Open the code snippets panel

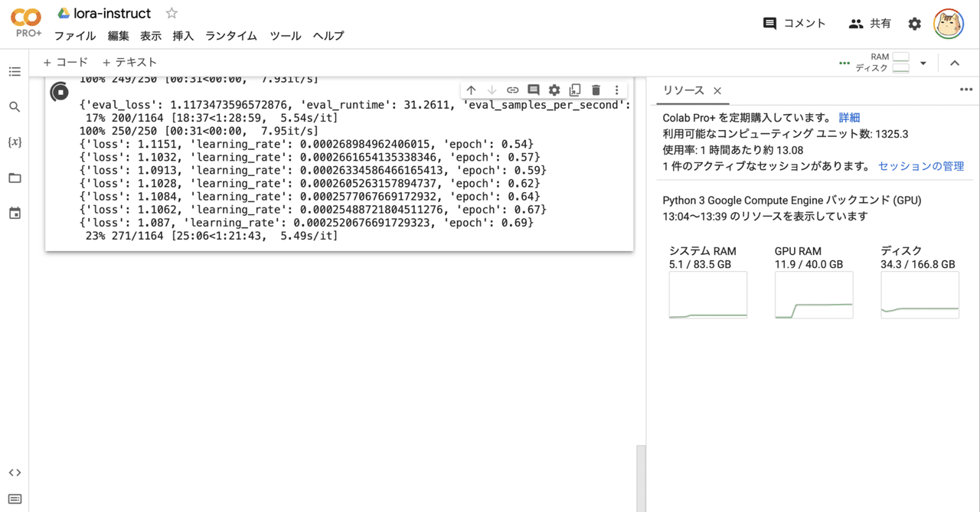click(x=14, y=472)
